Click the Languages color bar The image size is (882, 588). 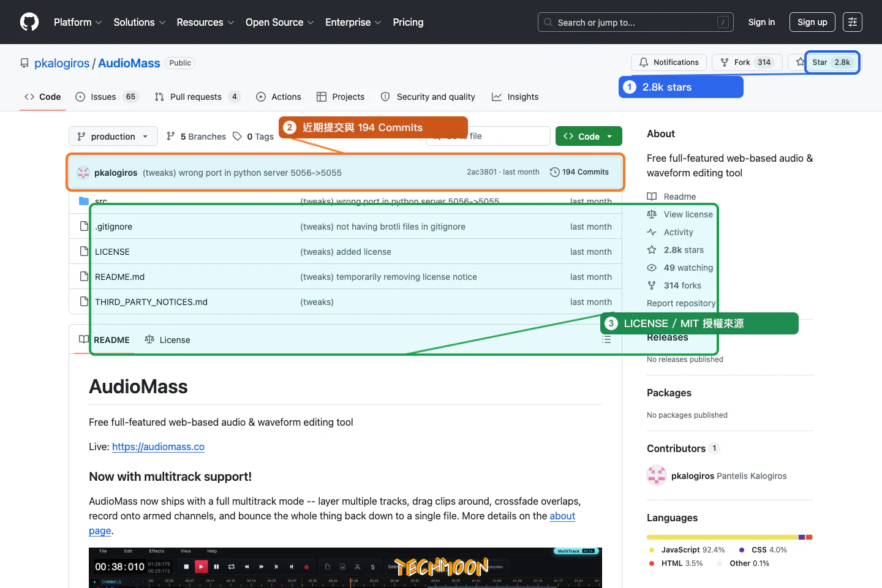pos(729,537)
